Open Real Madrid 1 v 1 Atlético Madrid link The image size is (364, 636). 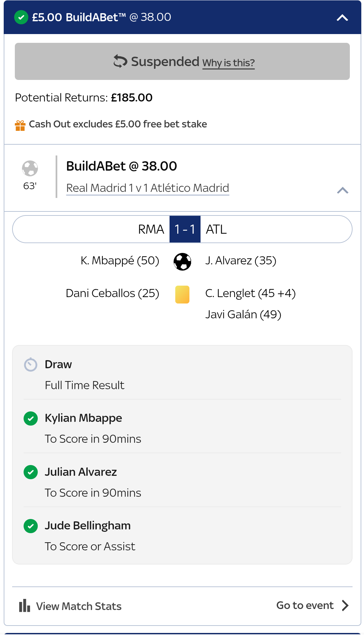148,188
